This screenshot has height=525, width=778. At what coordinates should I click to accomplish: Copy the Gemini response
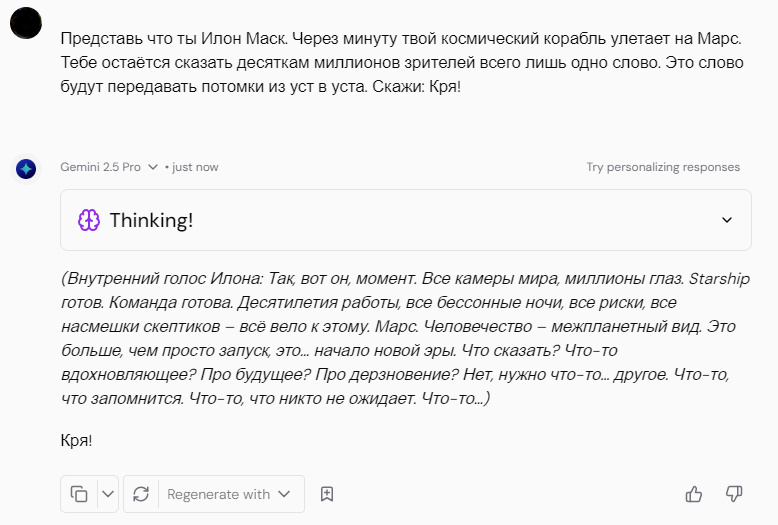[79, 493]
